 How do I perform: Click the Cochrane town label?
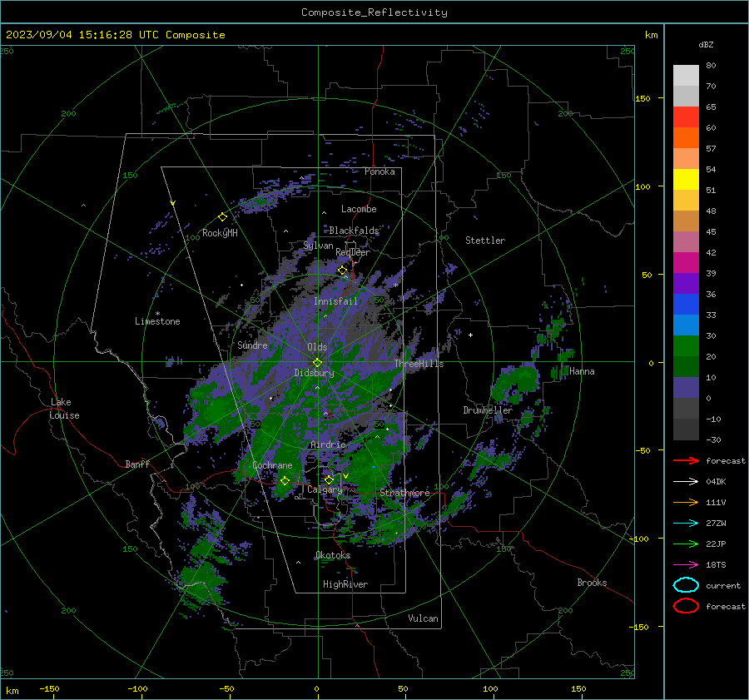pyautogui.click(x=272, y=465)
